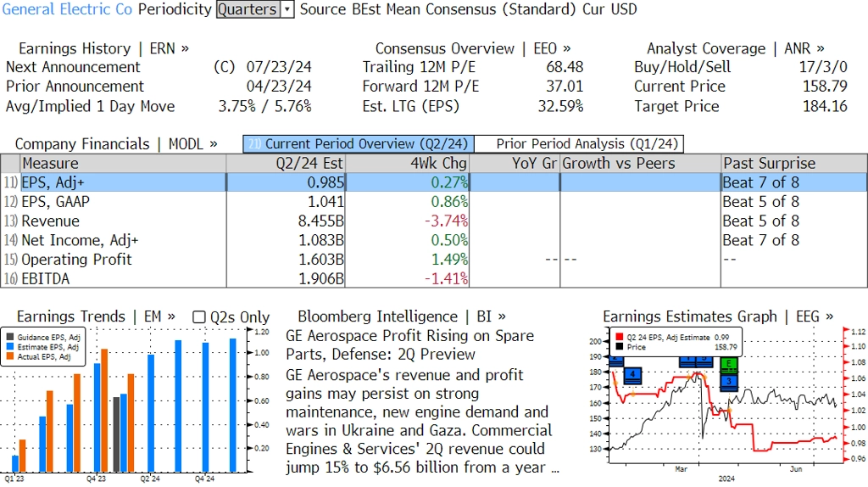The height and width of the screenshot is (487, 868).
Task: Click the Guidance EPS, Adj legend swatch
Action: click(x=10, y=337)
